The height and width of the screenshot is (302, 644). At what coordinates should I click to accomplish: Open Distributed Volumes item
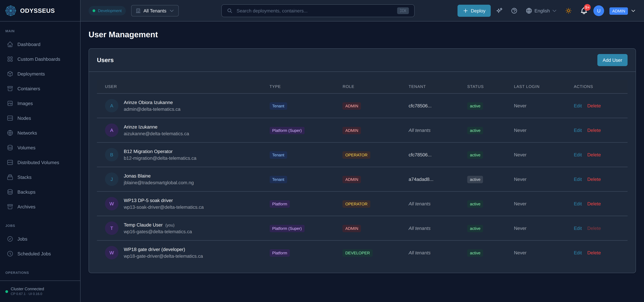[x=40, y=162]
